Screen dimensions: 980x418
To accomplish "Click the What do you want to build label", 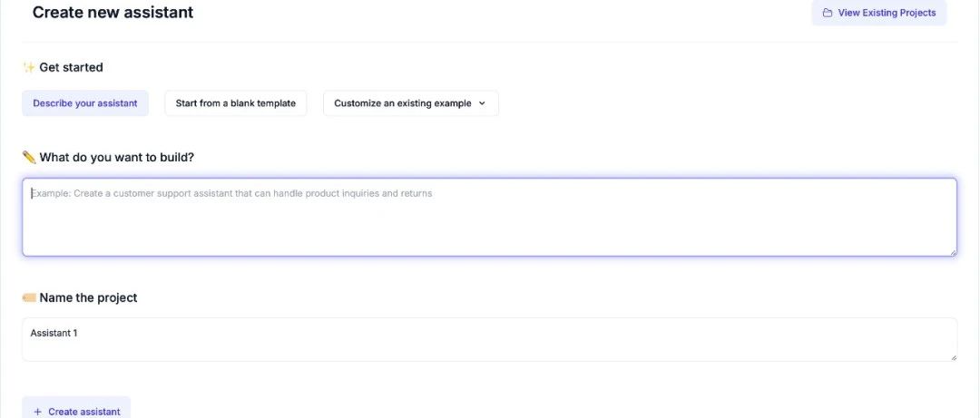I will 116,157.
